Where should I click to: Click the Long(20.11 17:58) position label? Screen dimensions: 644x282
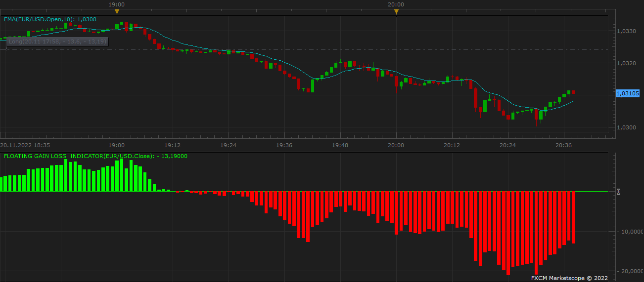point(57,41)
